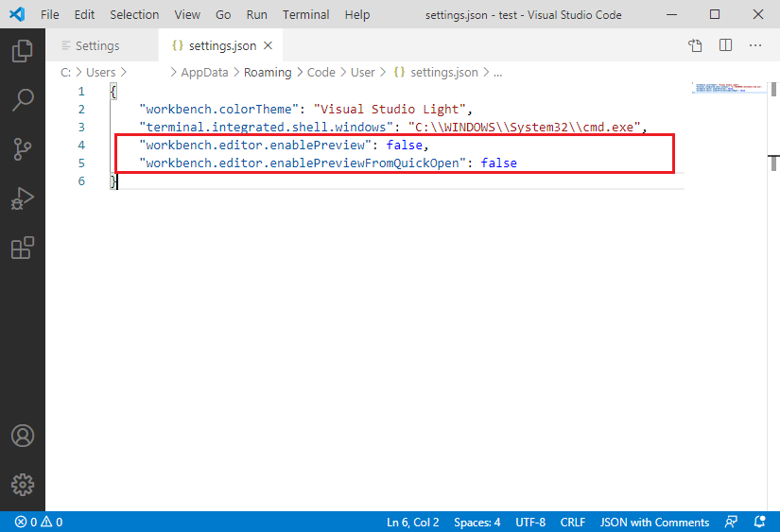Viewport: 780px width, 532px height.
Task: Open the Accounts menu icon
Action: (x=23, y=436)
